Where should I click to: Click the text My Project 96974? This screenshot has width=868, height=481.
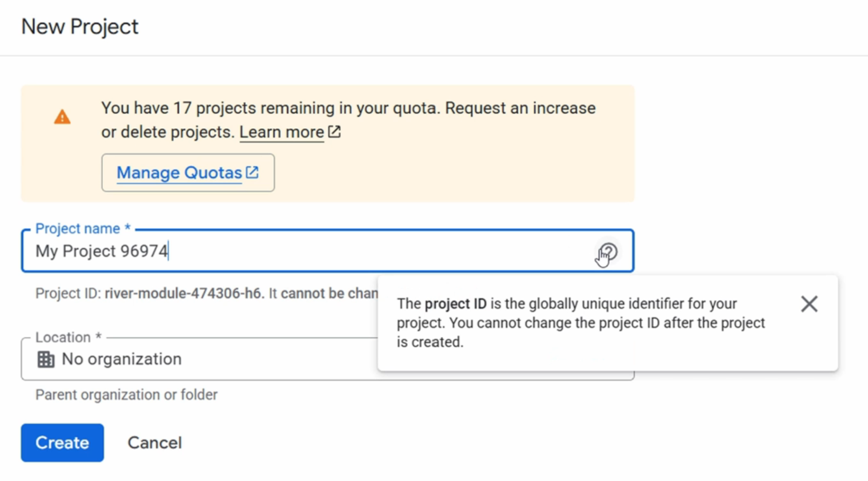click(x=102, y=251)
